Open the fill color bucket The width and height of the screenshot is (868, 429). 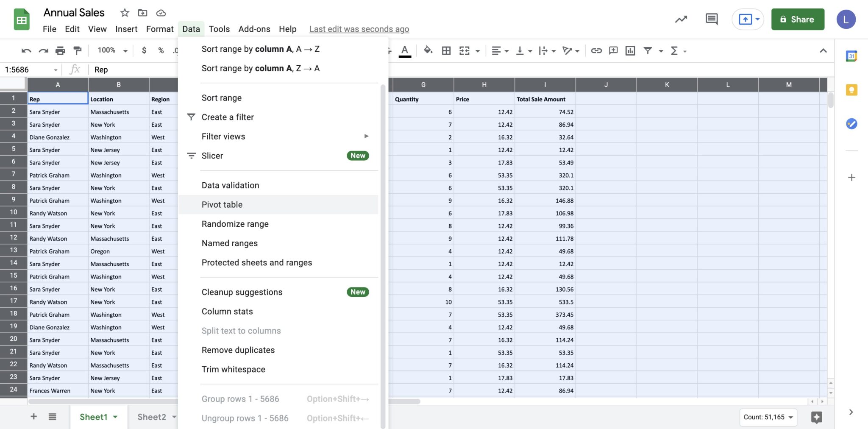[428, 50]
